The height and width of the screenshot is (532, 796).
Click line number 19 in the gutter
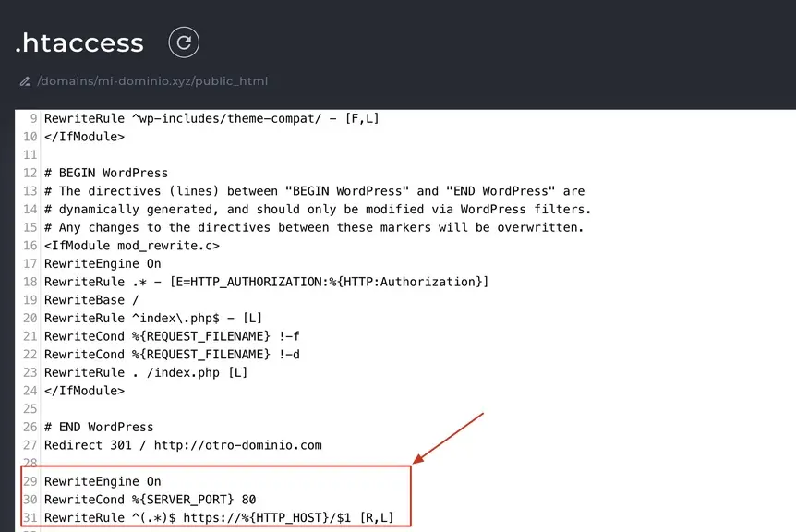pos(30,300)
